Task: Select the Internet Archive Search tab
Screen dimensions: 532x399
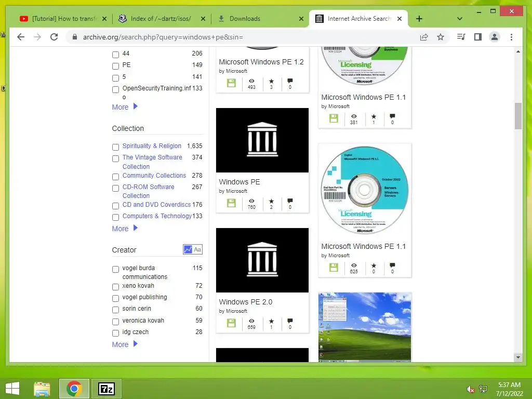Action: (359, 19)
